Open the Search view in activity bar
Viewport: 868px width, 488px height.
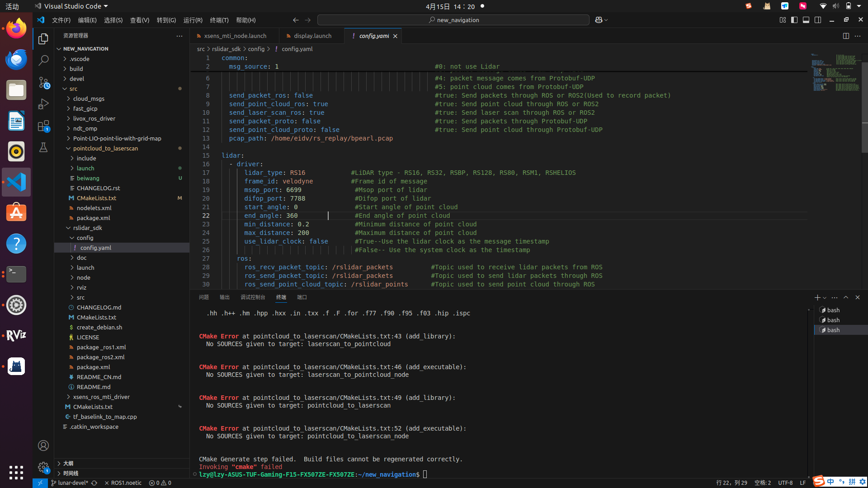[x=43, y=61]
